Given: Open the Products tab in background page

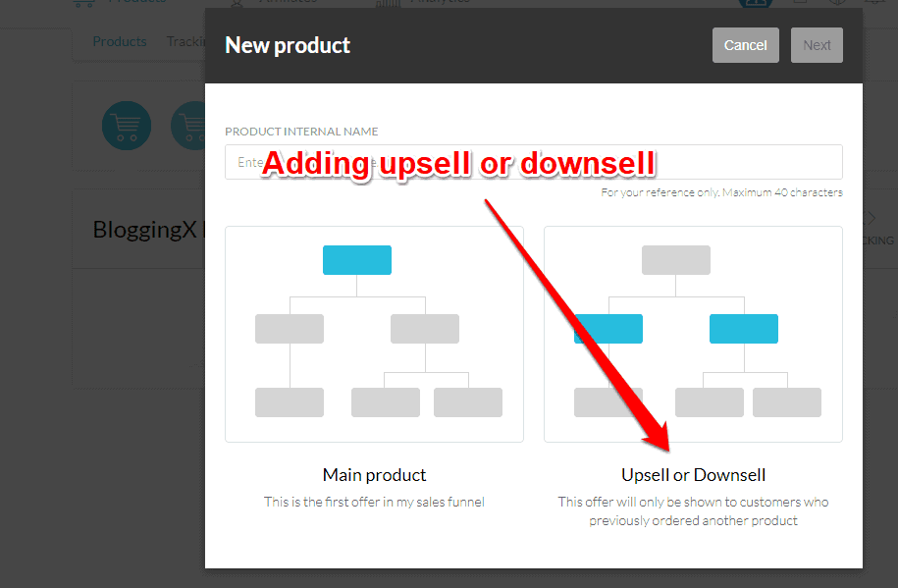Looking at the screenshot, I should 120,41.
